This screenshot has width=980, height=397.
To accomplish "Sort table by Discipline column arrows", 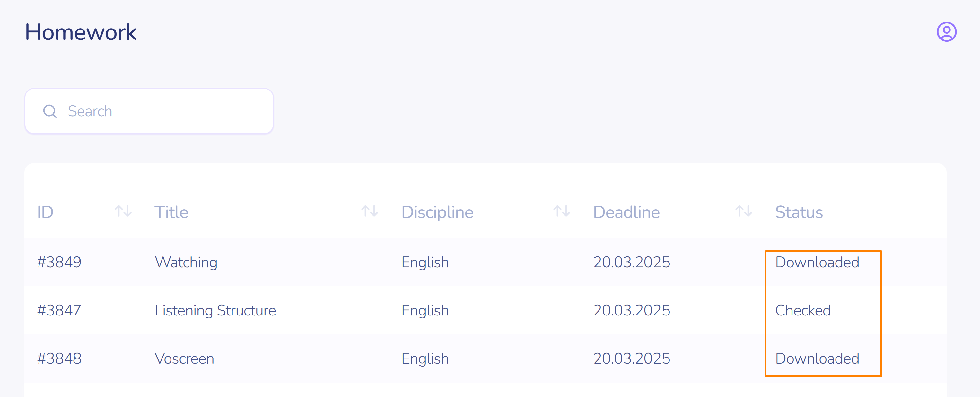I will [x=562, y=211].
